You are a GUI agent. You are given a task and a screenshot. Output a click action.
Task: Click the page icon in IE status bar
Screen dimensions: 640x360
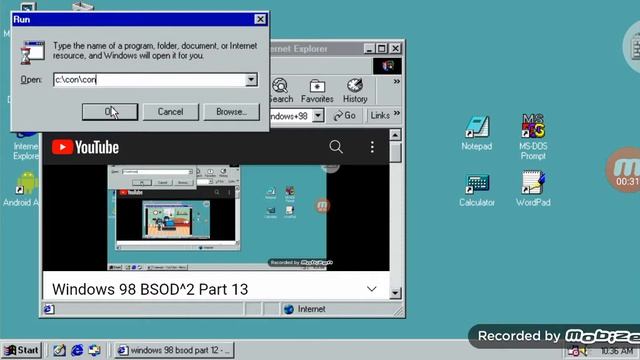[48, 309]
